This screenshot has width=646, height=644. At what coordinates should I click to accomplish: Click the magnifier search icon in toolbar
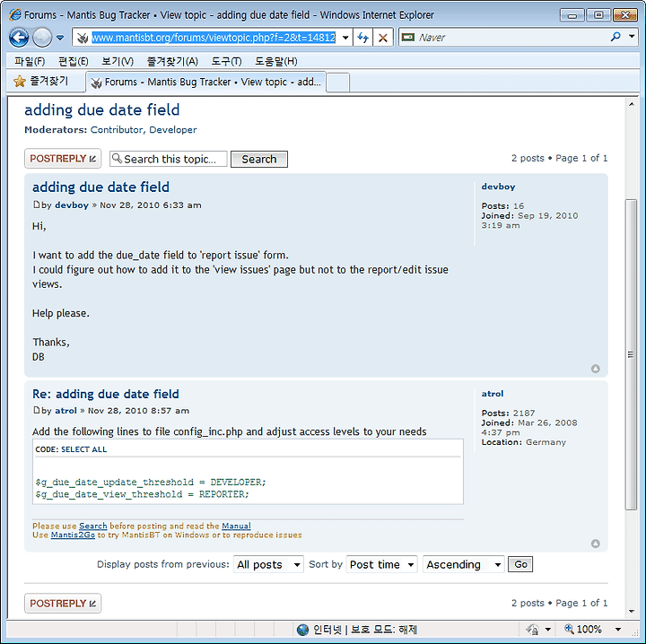(615, 37)
